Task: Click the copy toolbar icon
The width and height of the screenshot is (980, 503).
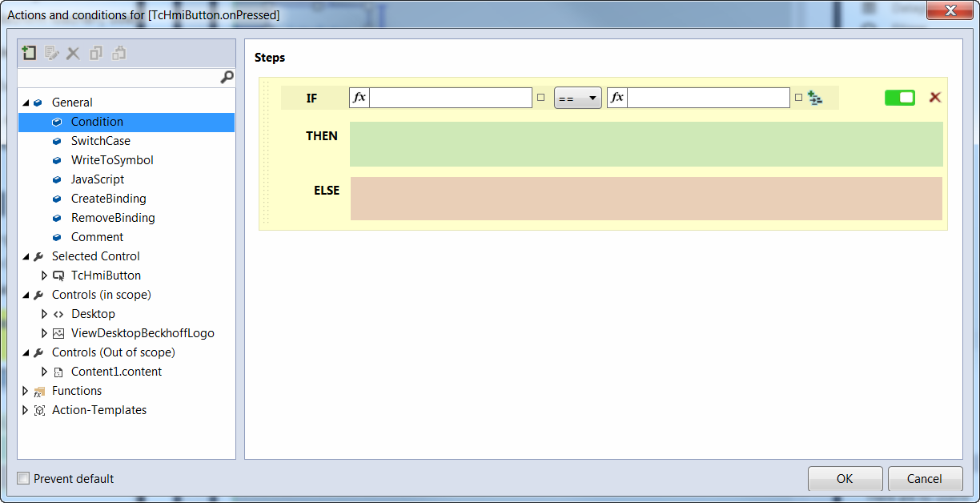Action: tap(96, 54)
